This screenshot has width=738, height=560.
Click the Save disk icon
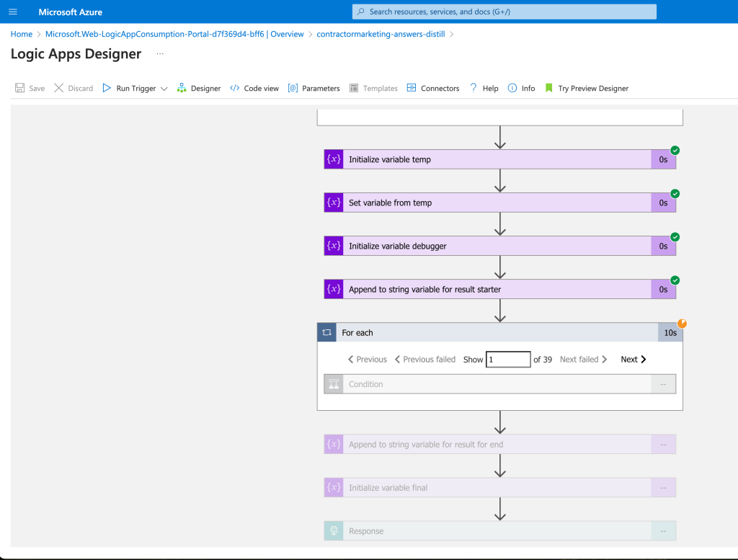(19, 88)
